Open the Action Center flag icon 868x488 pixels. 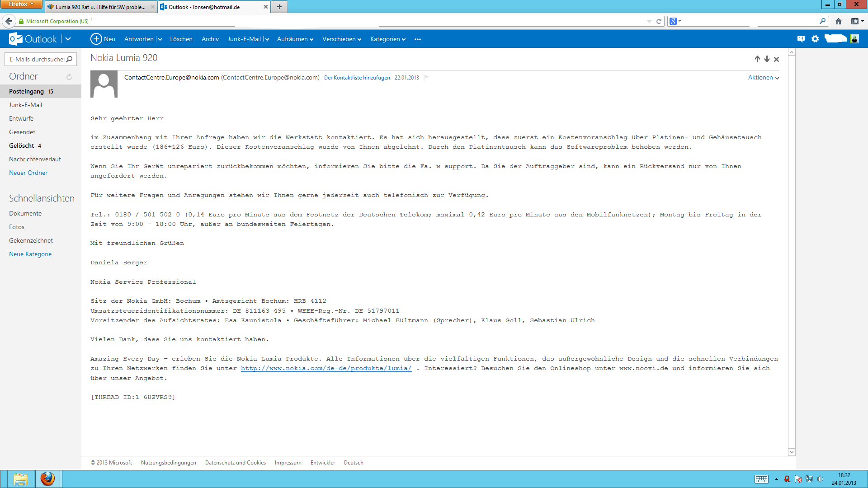point(798,479)
